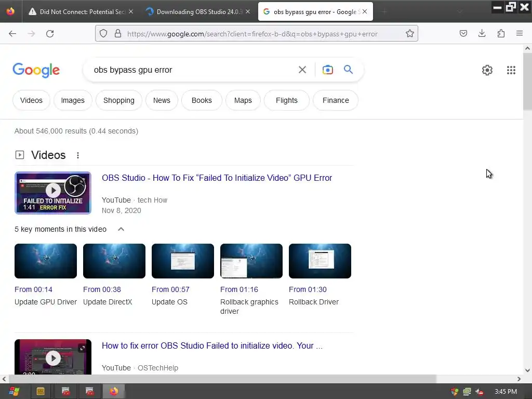Open the Windows Start button
Viewport: 532px width, 399px height.
coord(14,392)
